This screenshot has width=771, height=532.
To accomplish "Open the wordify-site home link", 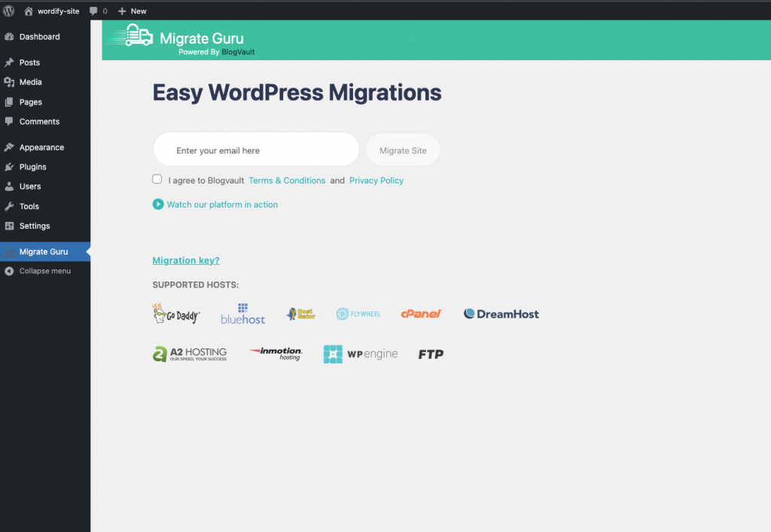I will pos(51,11).
